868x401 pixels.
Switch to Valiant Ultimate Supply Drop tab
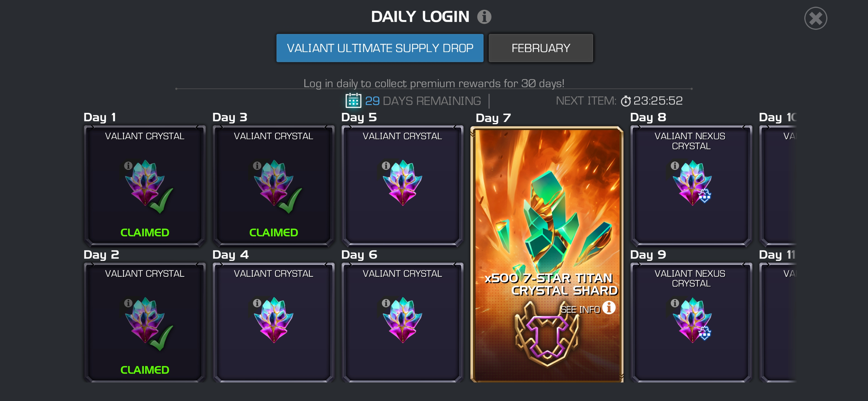tap(380, 48)
